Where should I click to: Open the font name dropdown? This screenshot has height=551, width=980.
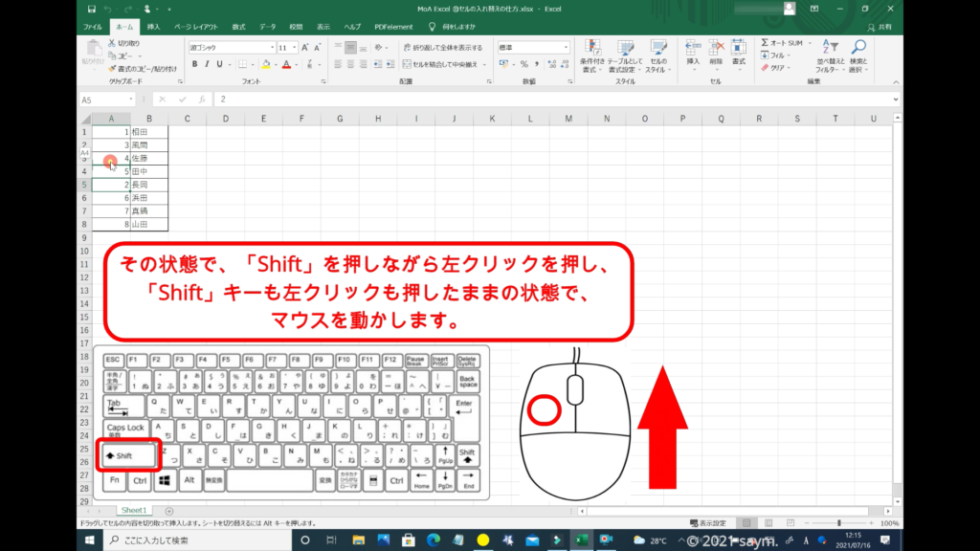click(x=270, y=47)
